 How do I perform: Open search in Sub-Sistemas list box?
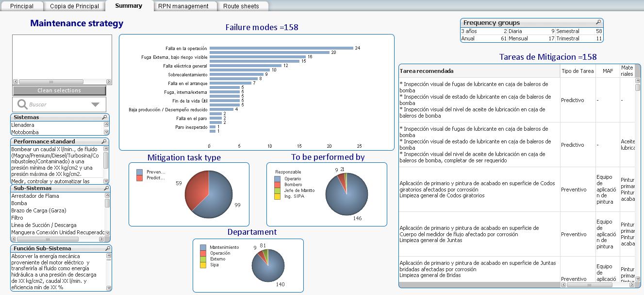(104, 189)
